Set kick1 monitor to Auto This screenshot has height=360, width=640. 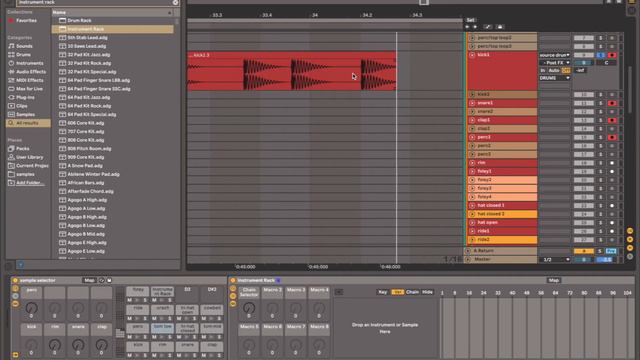pyautogui.click(x=554, y=71)
